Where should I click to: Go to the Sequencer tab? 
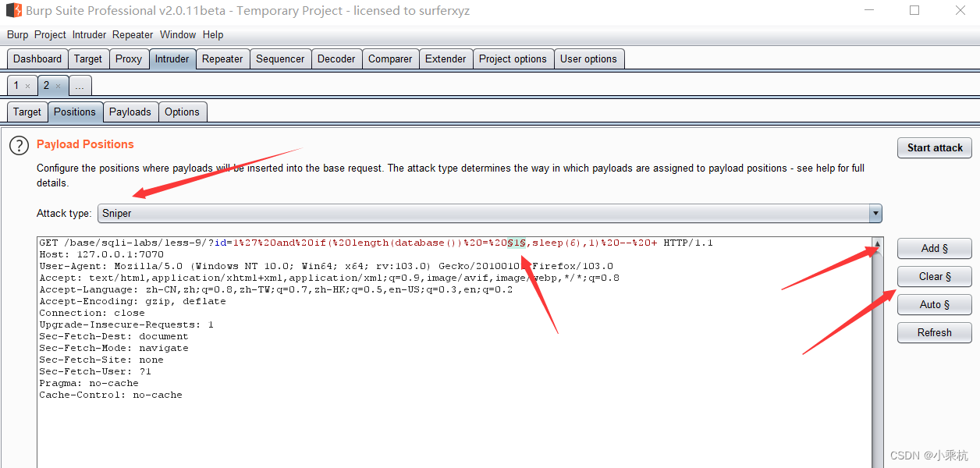click(x=280, y=58)
